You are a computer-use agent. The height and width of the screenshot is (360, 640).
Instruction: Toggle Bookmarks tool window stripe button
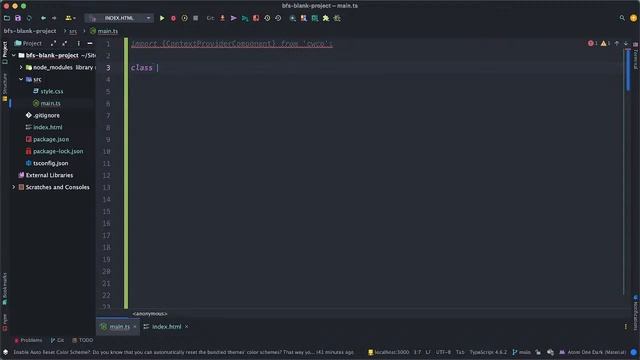(5, 289)
